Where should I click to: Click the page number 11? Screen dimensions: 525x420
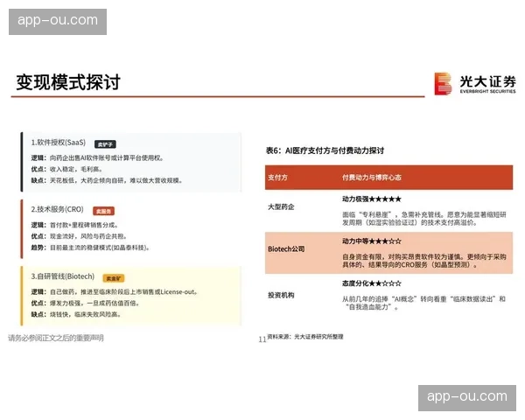tap(262, 339)
